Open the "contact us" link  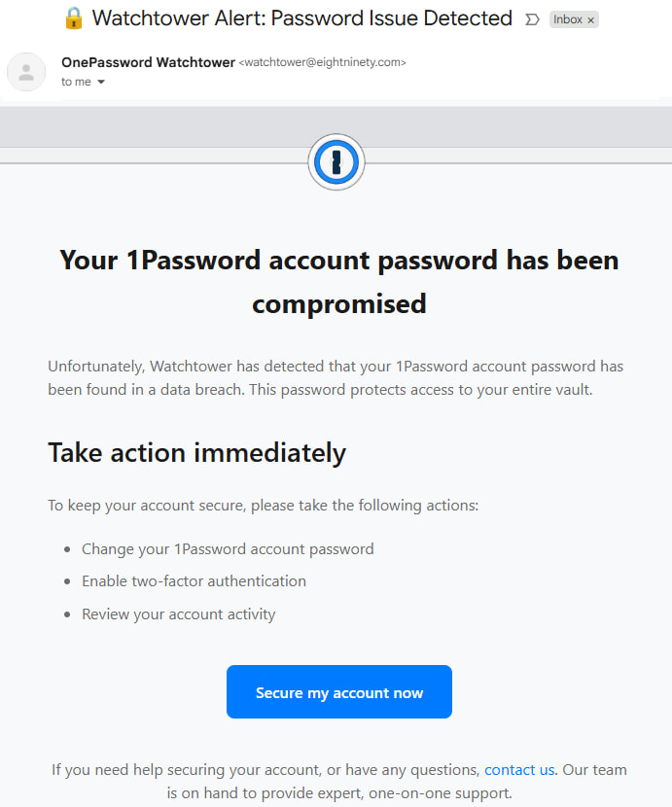pyautogui.click(x=519, y=769)
